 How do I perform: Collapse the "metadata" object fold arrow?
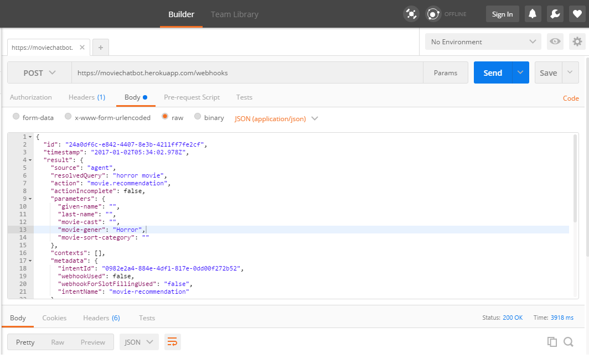tap(30, 261)
